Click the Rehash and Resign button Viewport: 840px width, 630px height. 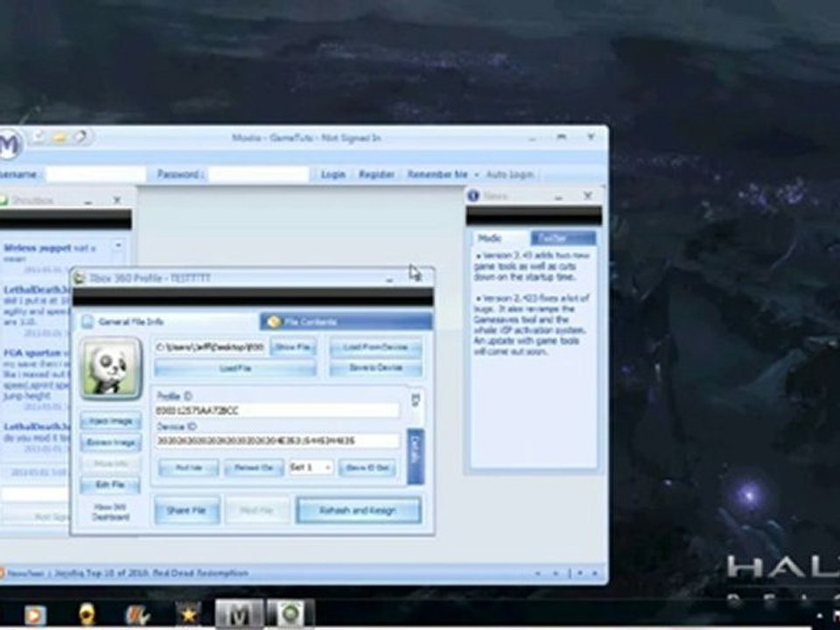pyautogui.click(x=358, y=510)
